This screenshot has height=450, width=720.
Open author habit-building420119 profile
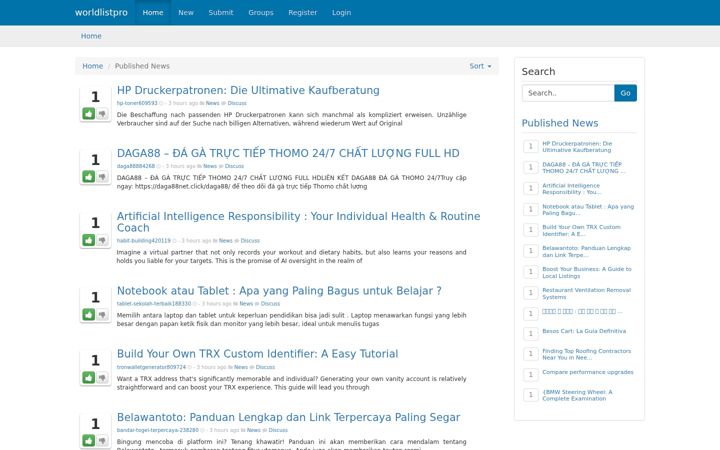click(144, 241)
